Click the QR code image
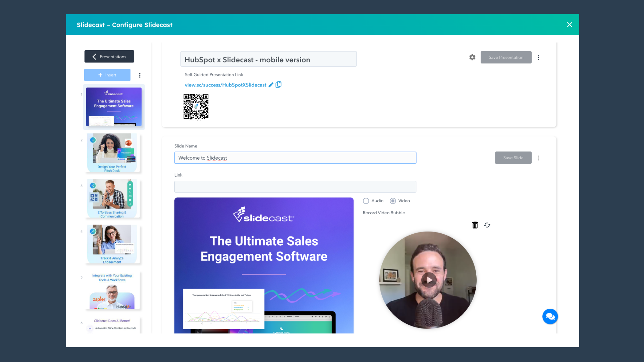This screenshot has width=644, height=362. coord(196,107)
